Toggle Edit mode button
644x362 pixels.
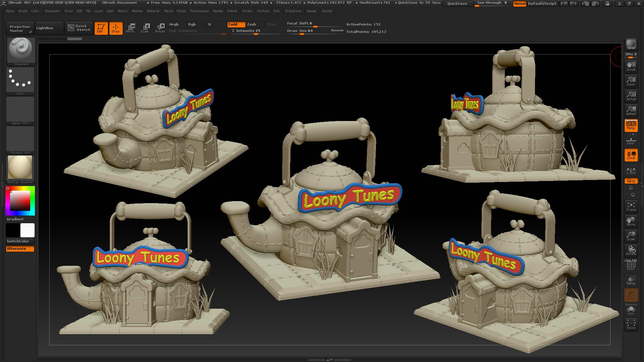point(101,28)
